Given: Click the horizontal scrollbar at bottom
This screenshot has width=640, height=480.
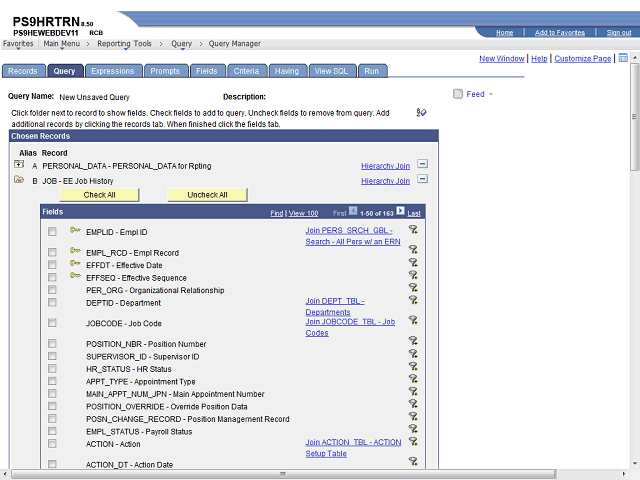Looking at the screenshot, I should pyautogui.click(x=282, y=474).
